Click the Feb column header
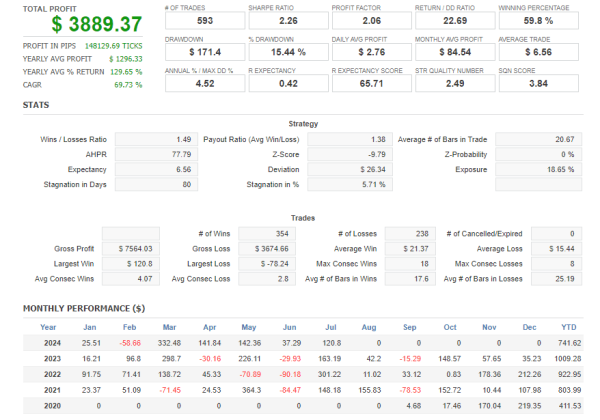Image resolution: width=600 pixels, height=420 pixels. coord(129,327)
